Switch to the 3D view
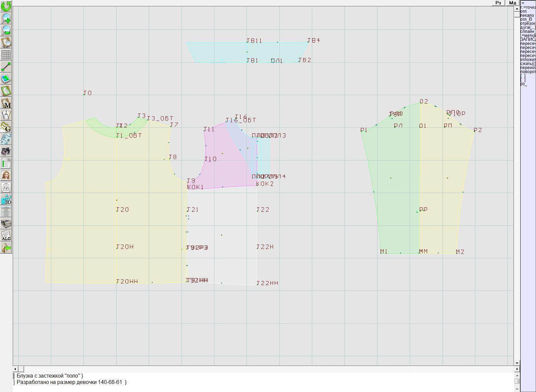The height and width of the screenshot is (392, 536). click(6, 200)
